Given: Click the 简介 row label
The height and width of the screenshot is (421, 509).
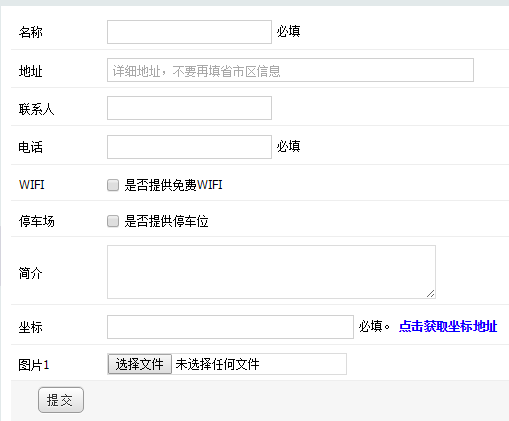Looking at the screenshot, I should tap(31, 273).
